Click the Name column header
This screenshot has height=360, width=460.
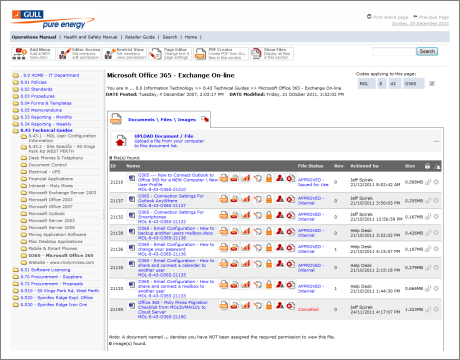(133, 166)
